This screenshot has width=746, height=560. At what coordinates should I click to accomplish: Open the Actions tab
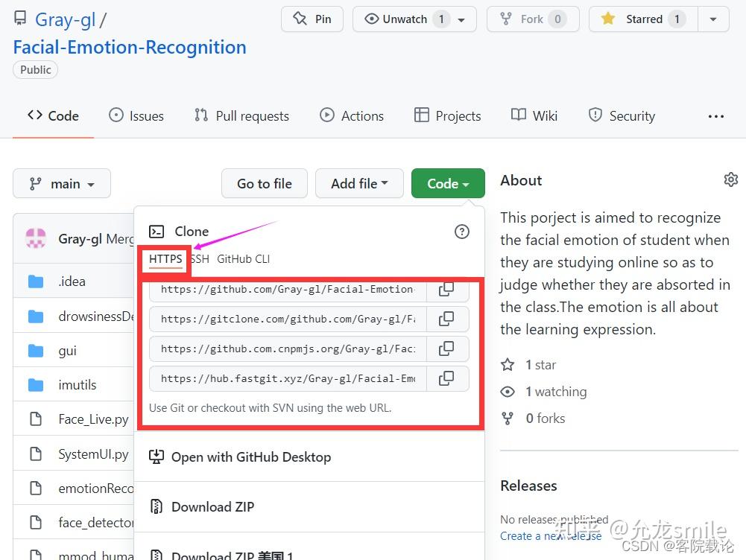351,115
